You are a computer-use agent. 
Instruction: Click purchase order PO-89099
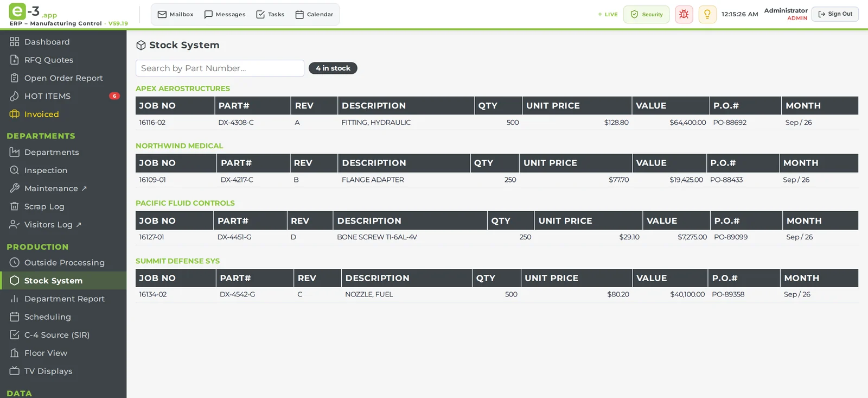731,237
